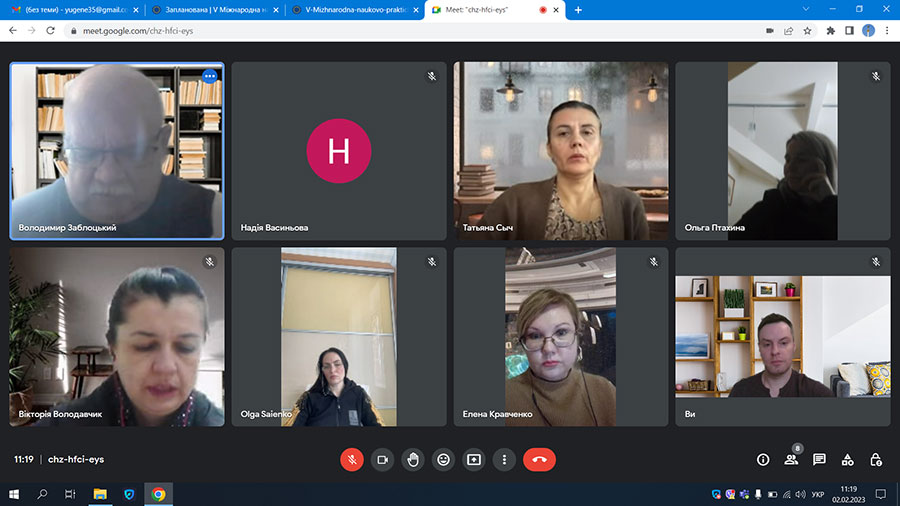This screenshot has height=506, width=900.
Task: Open Windows taskbar search
Action: click(42, 494)
